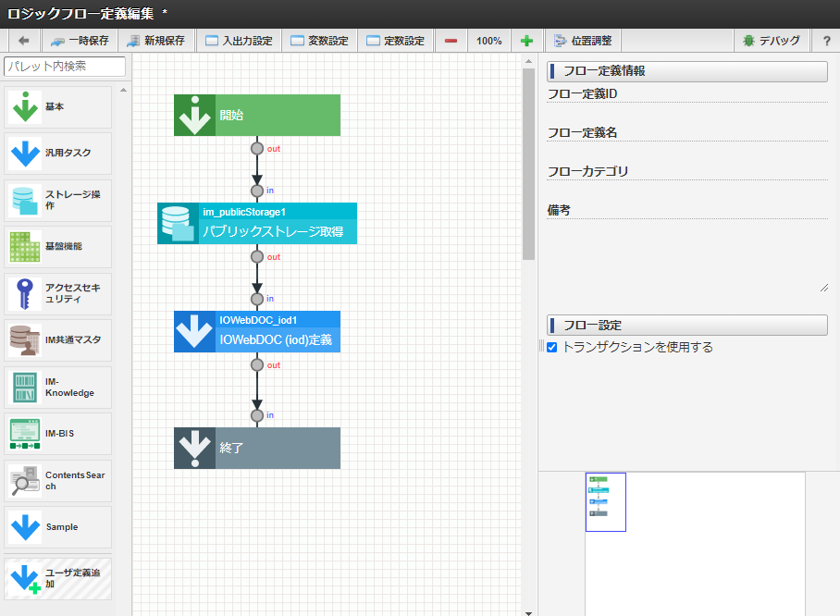Viewport: 840px width, 616px height.
Task: Open 変数設定 variable settings
Action: coord(319,41)
